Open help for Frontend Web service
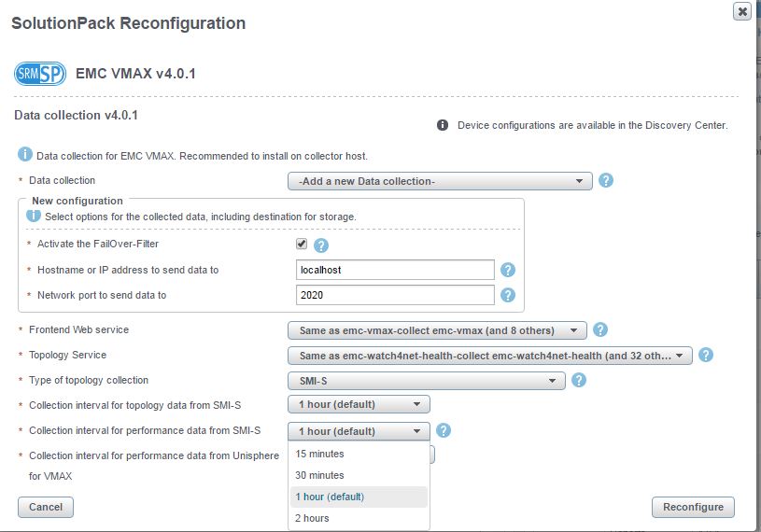Image resolution: width=761 pixels, height=532 pixels. 600,329
